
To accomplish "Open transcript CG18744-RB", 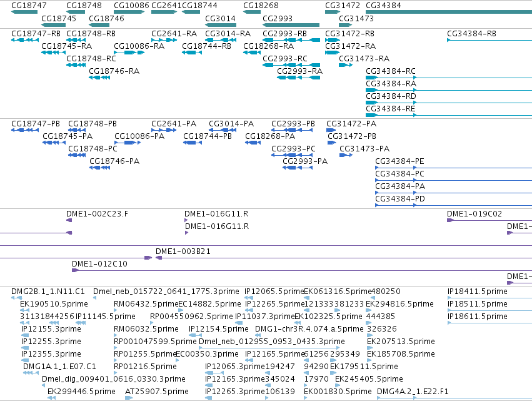I will (207, 46).
